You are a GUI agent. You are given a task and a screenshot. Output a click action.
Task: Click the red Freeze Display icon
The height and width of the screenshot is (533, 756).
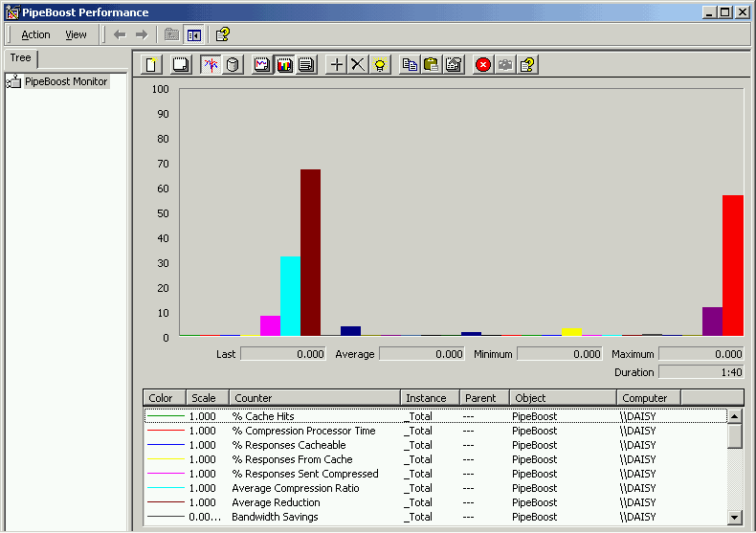[x=483, y=65]
